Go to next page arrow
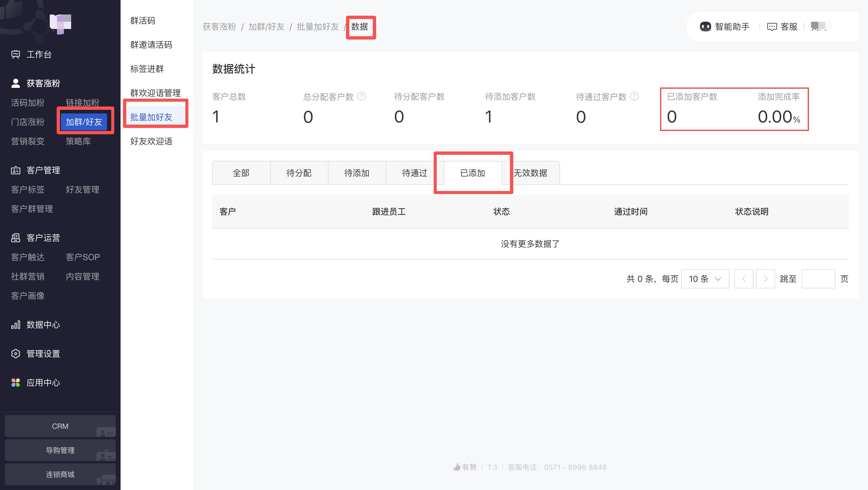 [765, 279]
